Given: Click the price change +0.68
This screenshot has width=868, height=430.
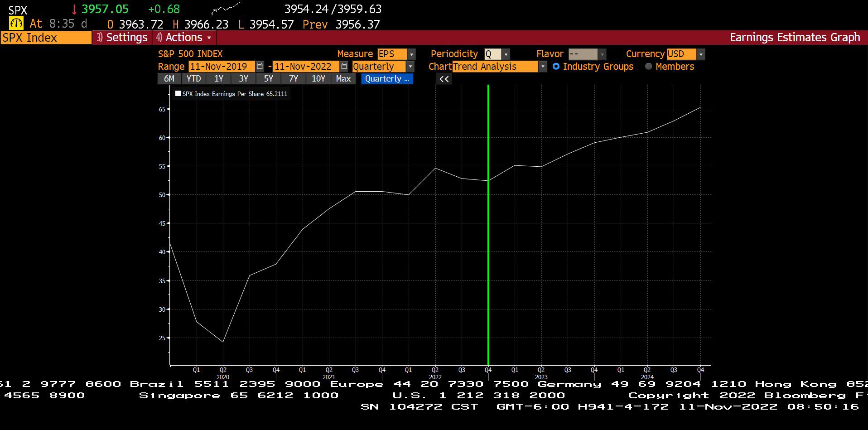Looking at the screenshot, I should click(164, 9).
